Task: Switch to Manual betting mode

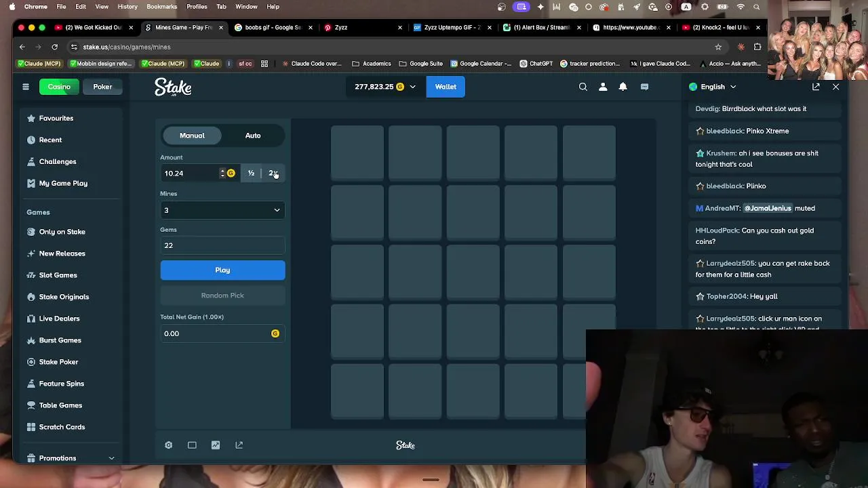Action: (x=192, y=136)
